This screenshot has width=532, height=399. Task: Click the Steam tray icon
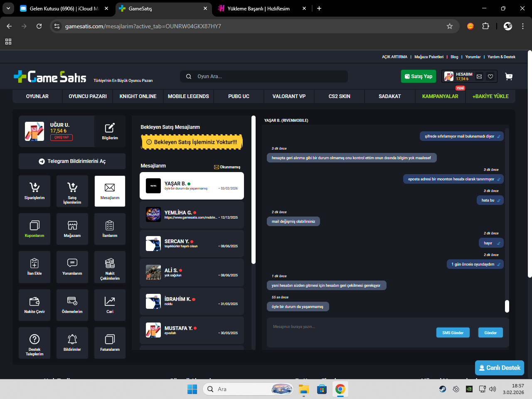(443, 389)
